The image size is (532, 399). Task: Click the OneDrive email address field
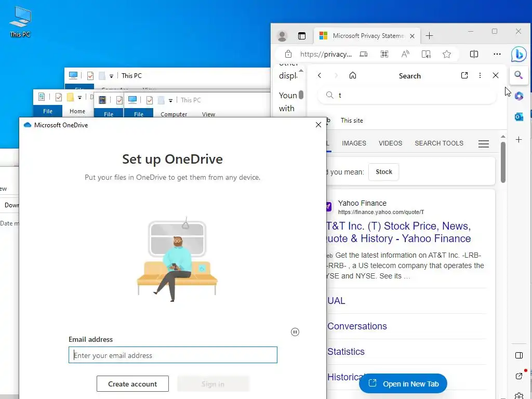pyautogui.click(x=172, y=355)
